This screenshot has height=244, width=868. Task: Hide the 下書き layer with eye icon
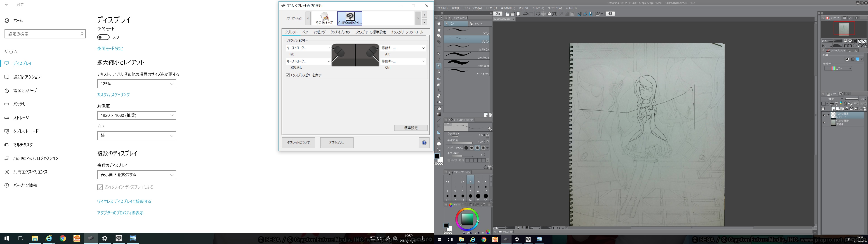(823, 123)
